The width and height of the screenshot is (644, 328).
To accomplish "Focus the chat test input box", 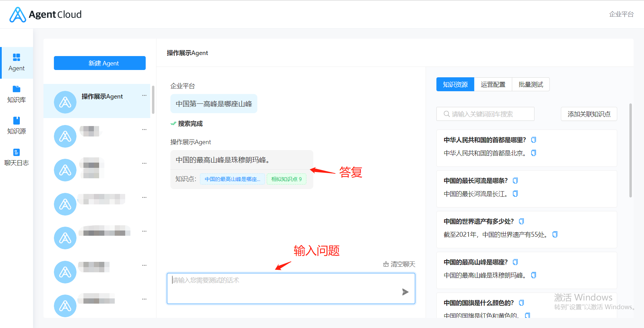I will click(x=291, y=288).
